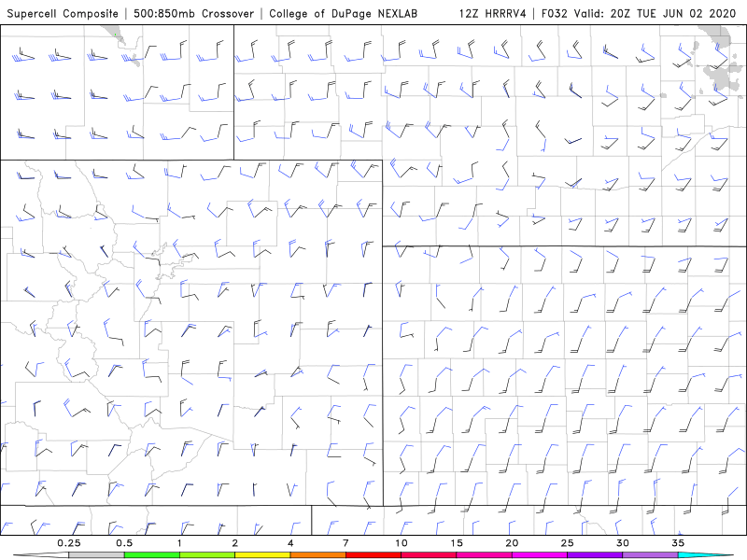Click the '12Z HRRRV4' model run text
This screenshot has width=747, height=560.
click(493, 13)
